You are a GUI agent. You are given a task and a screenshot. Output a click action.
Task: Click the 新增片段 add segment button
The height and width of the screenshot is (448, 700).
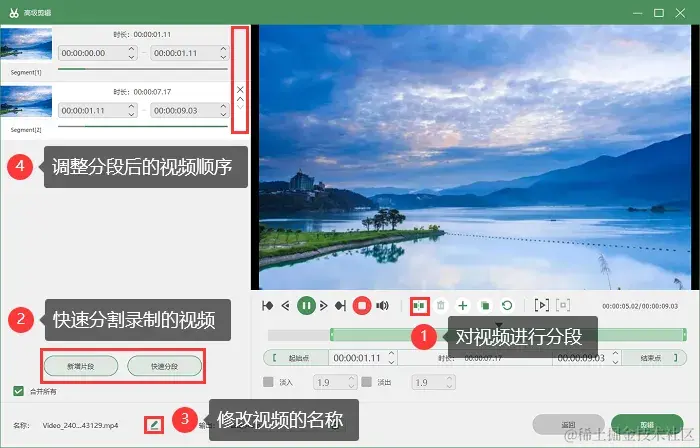click(81, 366)
